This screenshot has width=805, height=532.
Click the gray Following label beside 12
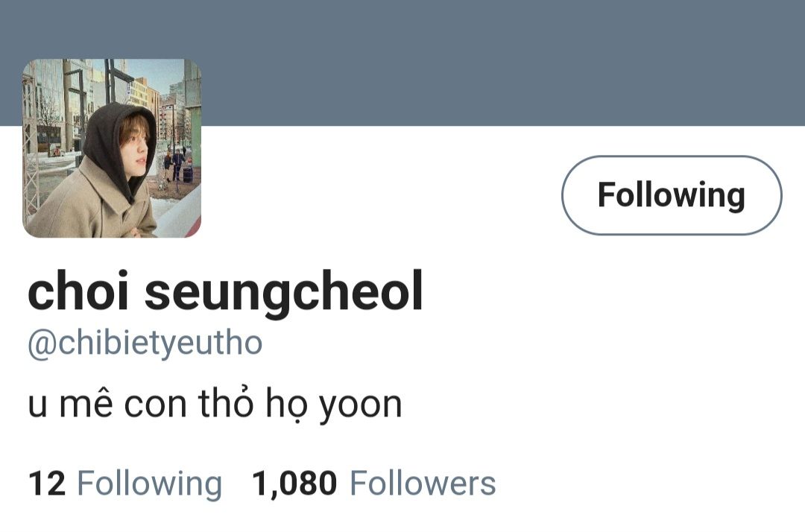pos(149,484)
